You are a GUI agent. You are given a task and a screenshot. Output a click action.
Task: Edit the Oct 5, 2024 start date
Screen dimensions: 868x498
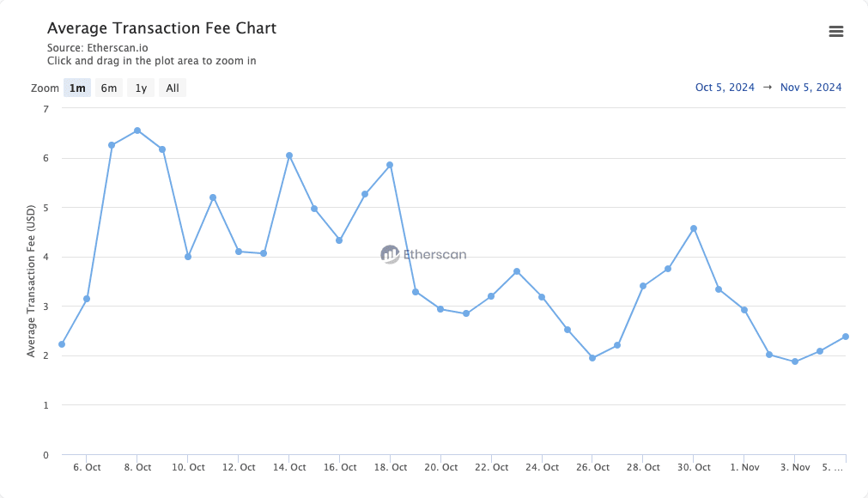[x=725, y=88]
